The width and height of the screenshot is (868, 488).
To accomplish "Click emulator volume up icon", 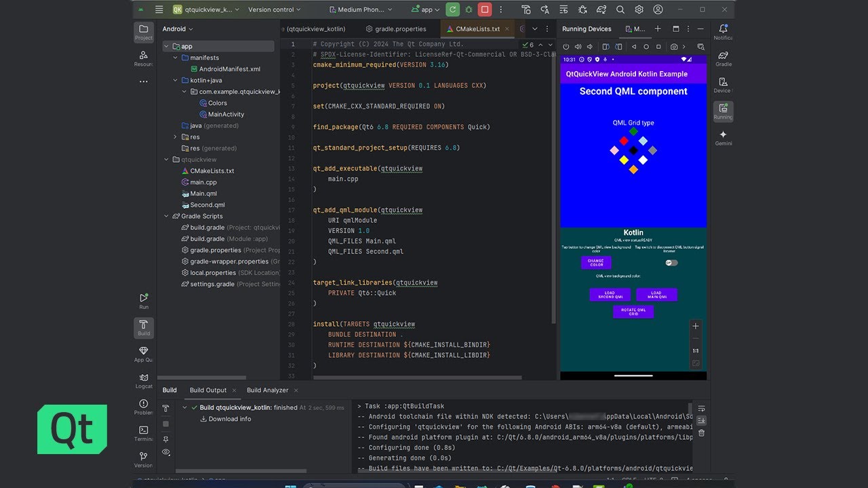I will (578, 47).
